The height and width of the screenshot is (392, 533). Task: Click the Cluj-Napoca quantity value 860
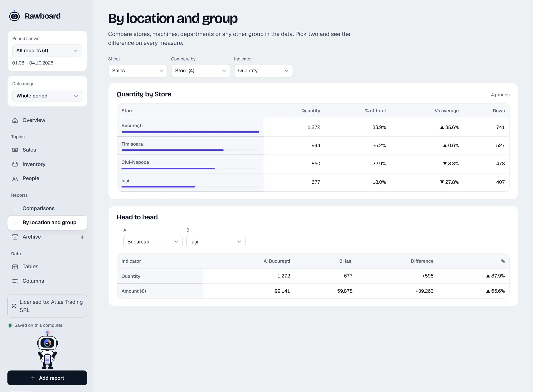coord(316,164)
